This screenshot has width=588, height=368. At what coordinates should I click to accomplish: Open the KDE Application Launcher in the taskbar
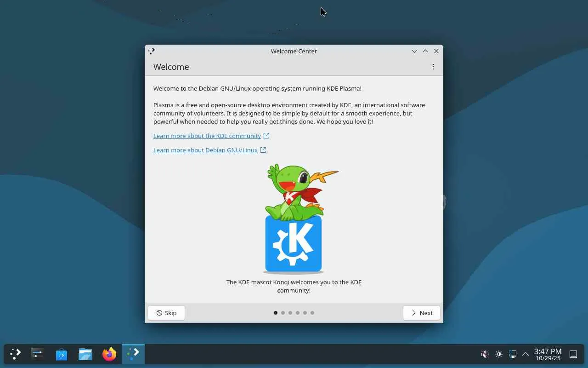(x=16, y=354)
